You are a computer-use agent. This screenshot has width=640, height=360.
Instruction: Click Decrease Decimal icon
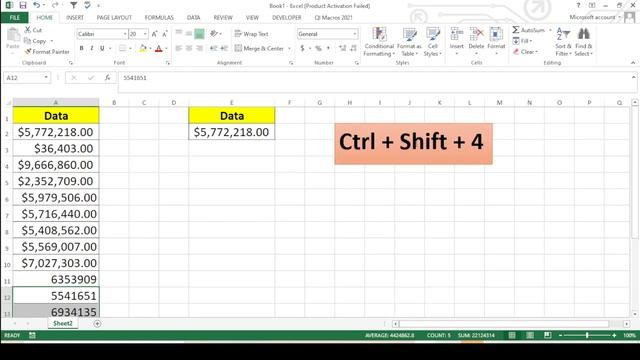(353, 48)
